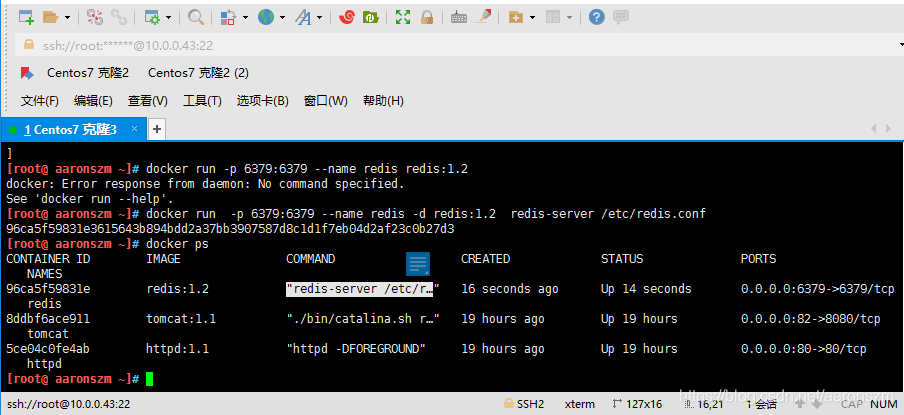Click the Find magnifier icon
The image size is (904, 415).
coord(196,17)
